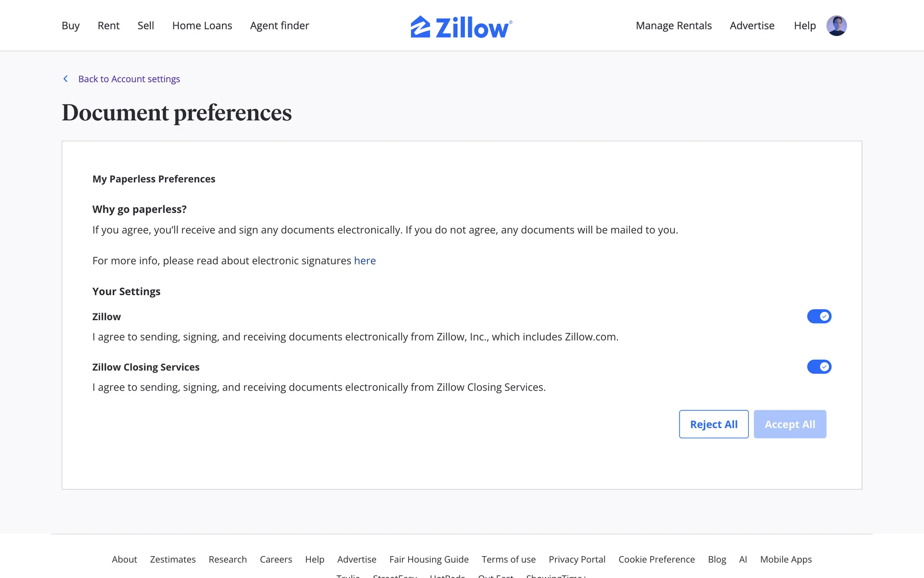Visit the Fair Housing Guide link
924x578 pixels.
coord(429,559)
